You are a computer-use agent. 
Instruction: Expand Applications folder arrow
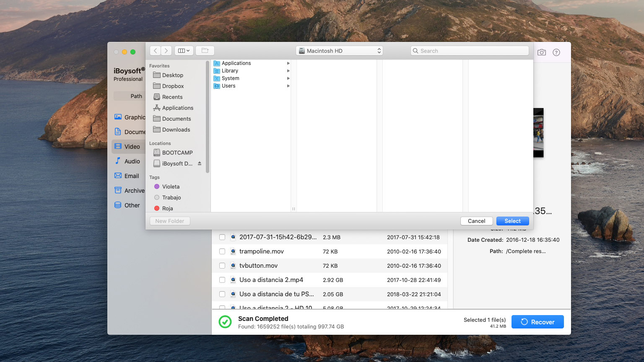(288, 63)
